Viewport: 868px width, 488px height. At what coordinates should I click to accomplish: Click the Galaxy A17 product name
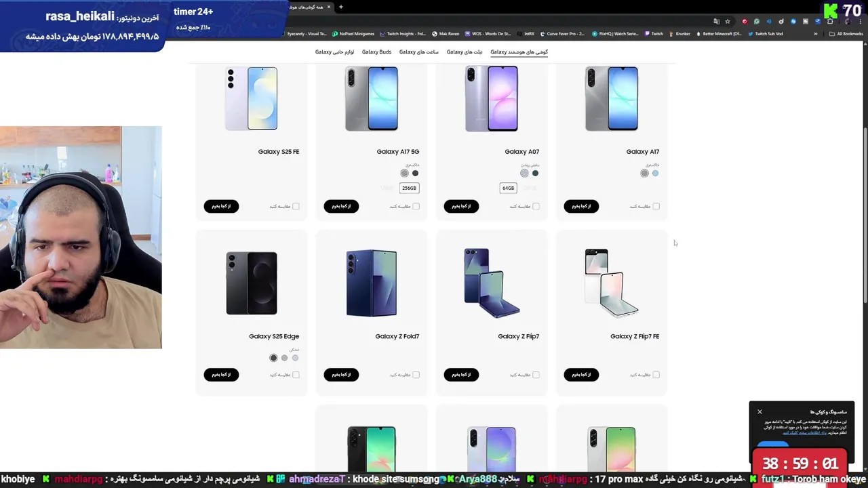[x=643, y=152]
